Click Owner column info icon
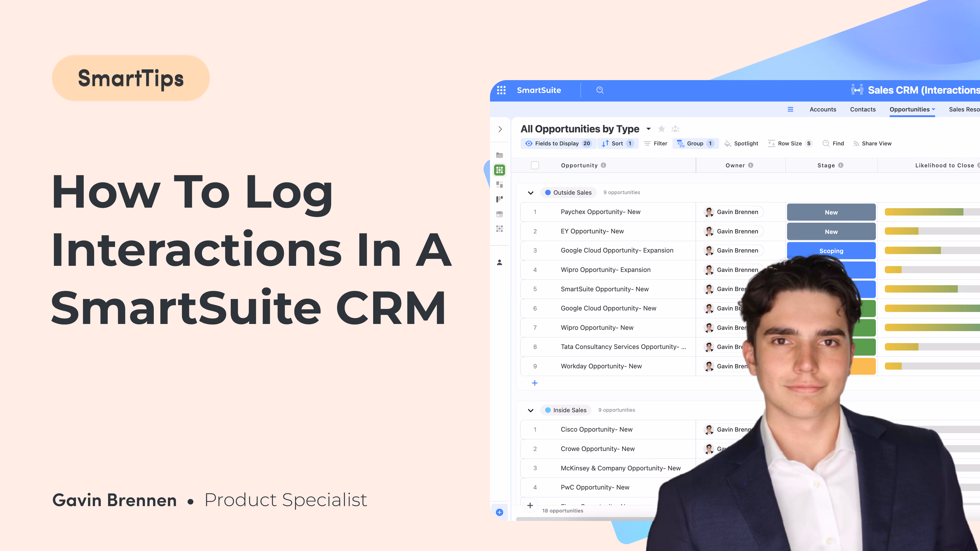Image resolution: width=980 pixels, height=551 pixels. (751, 165)
